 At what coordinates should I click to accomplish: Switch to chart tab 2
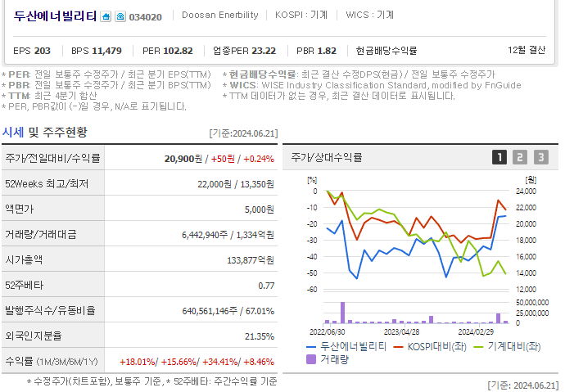tap(520, 157)
